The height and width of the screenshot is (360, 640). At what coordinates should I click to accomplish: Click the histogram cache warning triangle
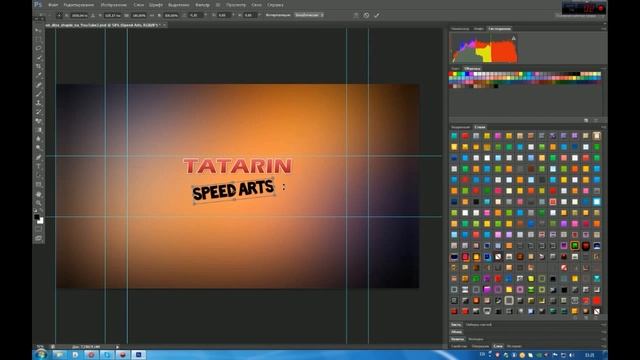513,38
